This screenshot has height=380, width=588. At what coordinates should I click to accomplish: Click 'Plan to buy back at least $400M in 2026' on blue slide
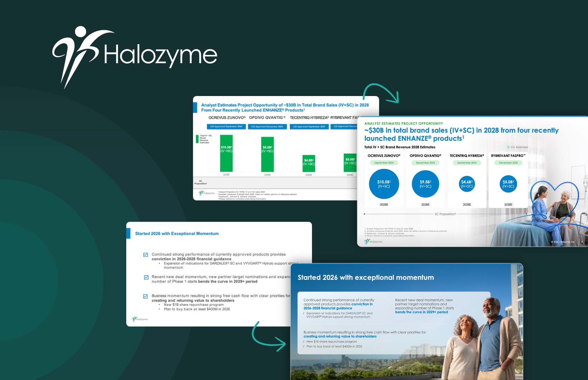point(334,346)
